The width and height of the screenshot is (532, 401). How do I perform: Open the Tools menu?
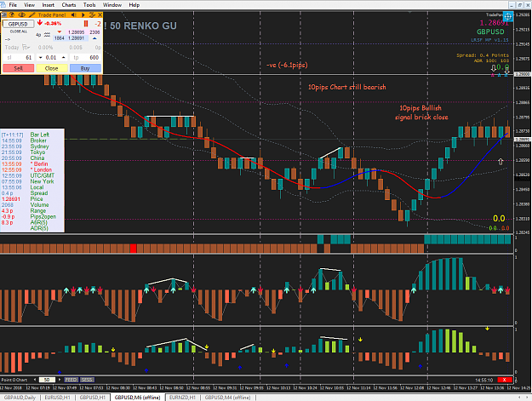pos(89,5)
